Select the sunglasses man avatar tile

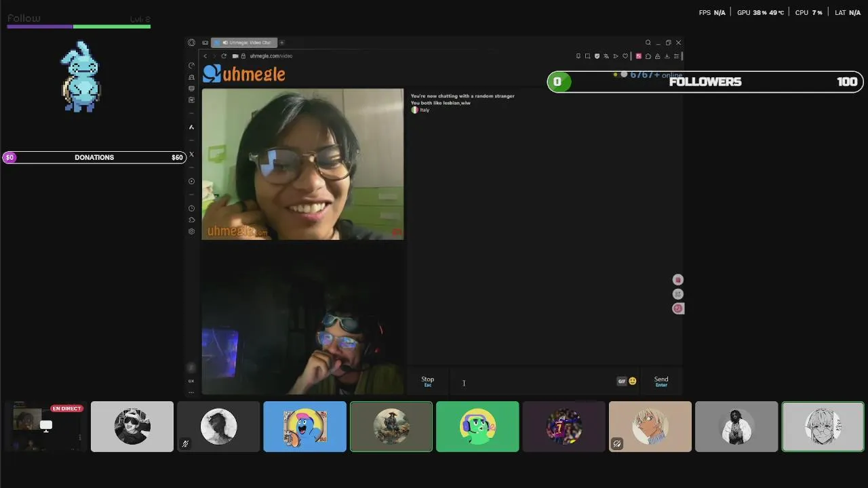132,426
